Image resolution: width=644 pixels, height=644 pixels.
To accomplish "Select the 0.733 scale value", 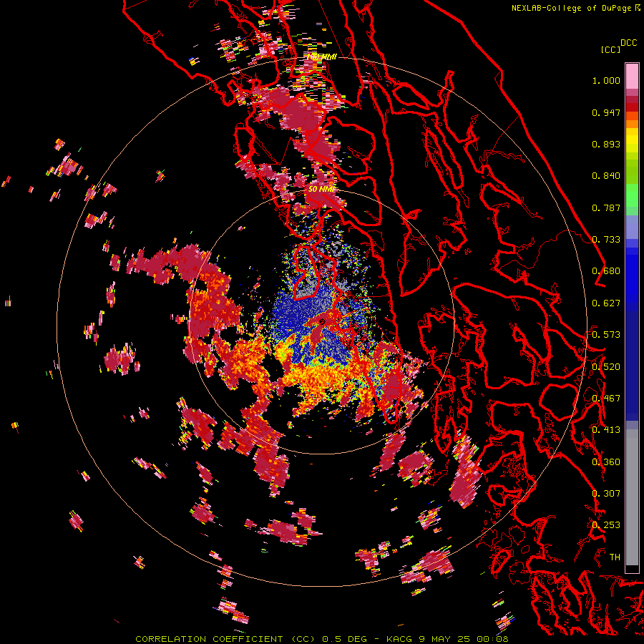I will pos(606,240).
